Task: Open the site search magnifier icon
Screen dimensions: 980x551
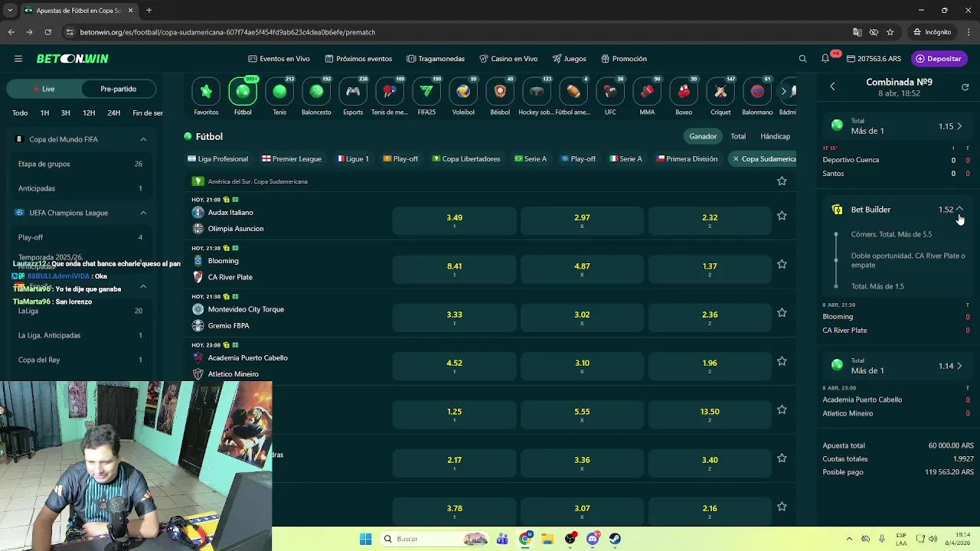Action: pos(802,59)
